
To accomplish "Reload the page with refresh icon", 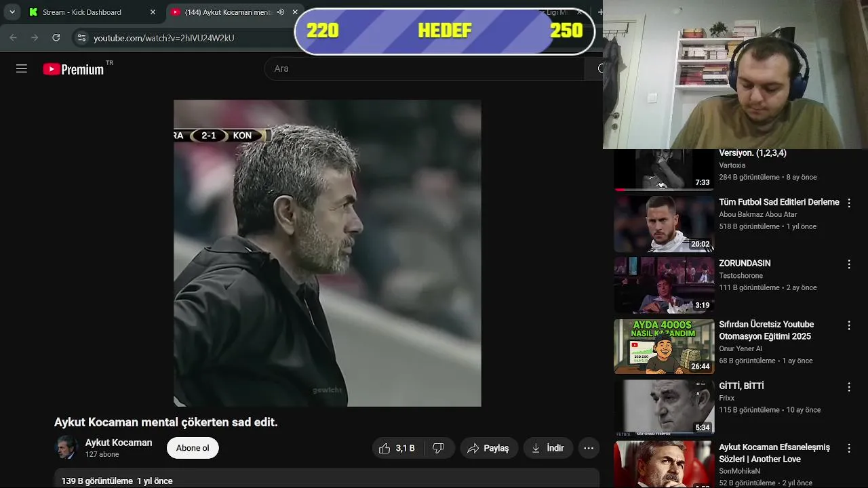I will [x=56, y=38].
